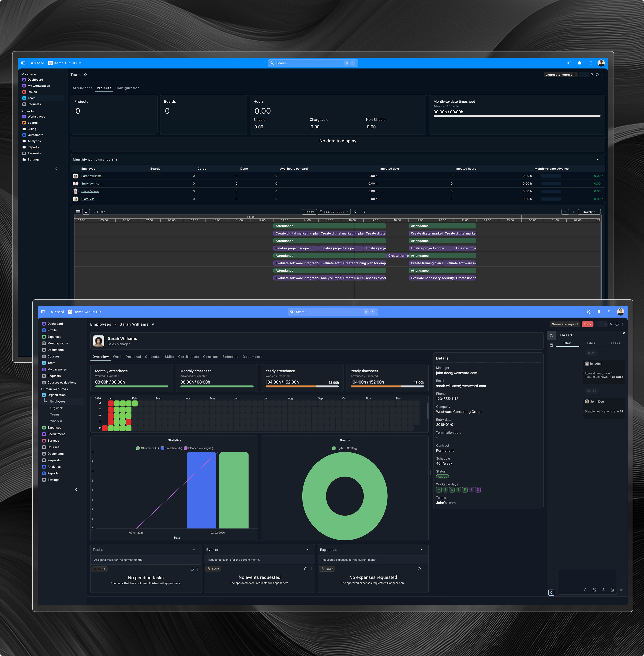This screenshot has height=656, width=644.
Task: Switch to the Contract tab
Action: coord(210,357)
